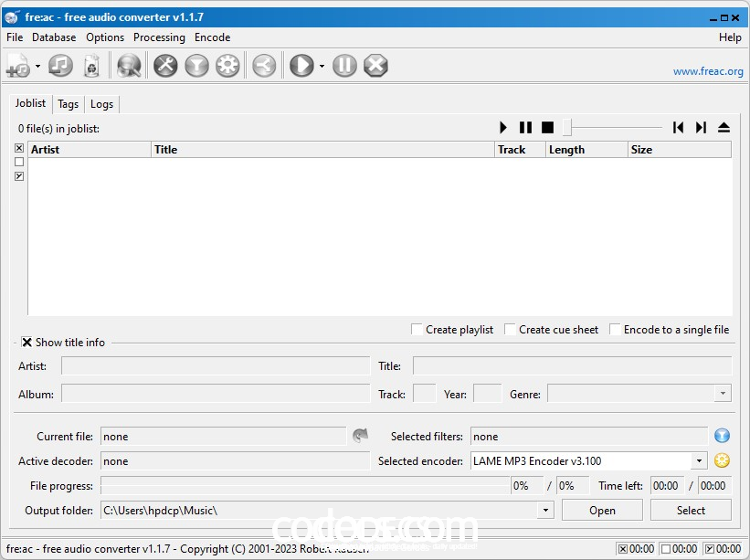Open the Selected encoder dropdown
This screenshot has height=560, width=750.
click(x=699, y=461)
